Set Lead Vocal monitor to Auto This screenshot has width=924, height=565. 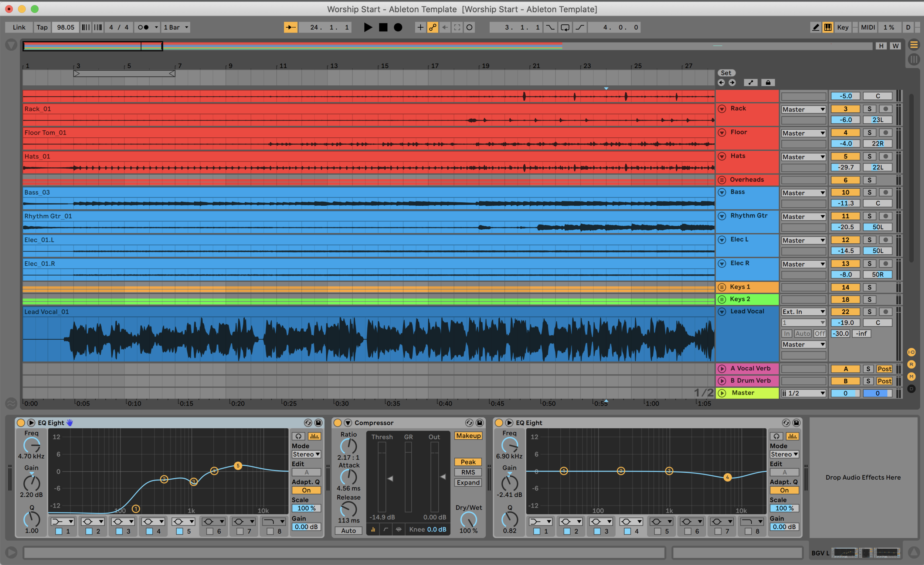802,333
